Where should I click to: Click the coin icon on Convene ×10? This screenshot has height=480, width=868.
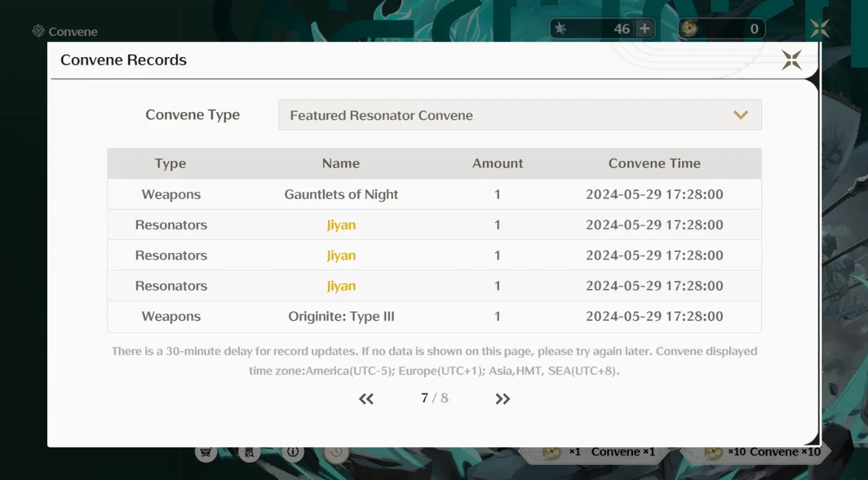coord(714,453)
